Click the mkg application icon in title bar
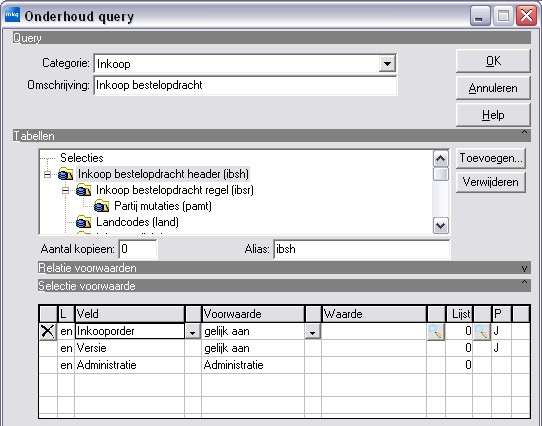The height and width of the screenshot is (426, 542). tap(12, 15)
